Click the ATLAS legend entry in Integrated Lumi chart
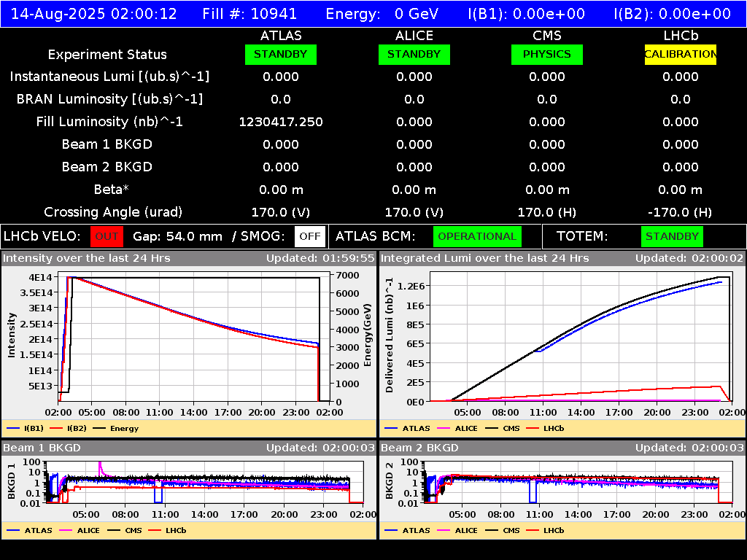Viewport: 747px width, 560px height. coord(407,429)
